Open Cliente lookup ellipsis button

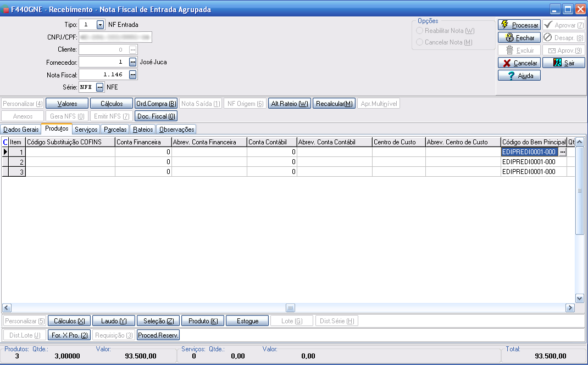click(x=133, y=49)
